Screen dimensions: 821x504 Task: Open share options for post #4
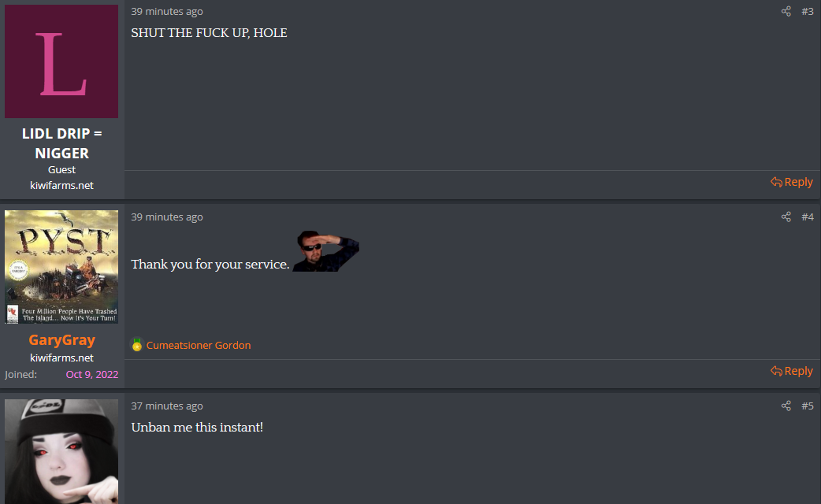786,217
